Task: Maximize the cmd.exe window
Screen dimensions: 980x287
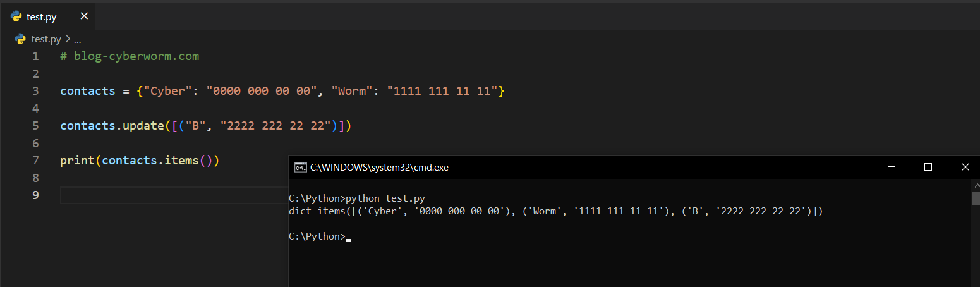Action: [x=928, y=167]
